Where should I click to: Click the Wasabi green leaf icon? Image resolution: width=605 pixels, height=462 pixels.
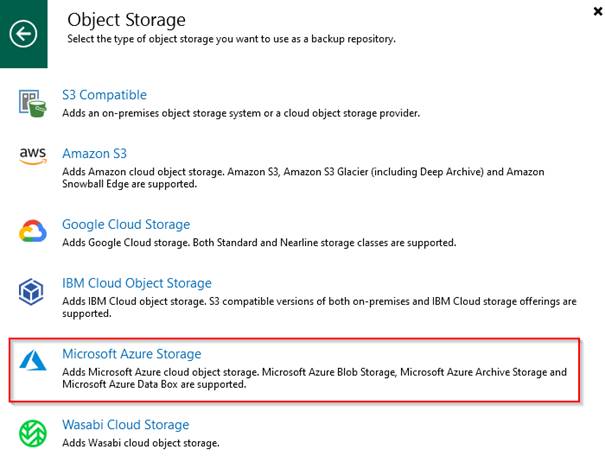coord(33,433)
